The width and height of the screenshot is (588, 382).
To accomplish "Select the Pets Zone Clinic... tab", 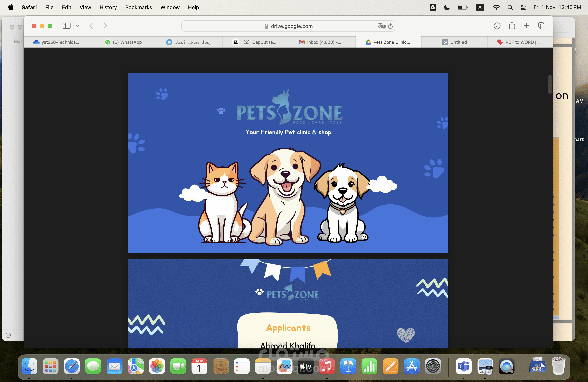I will [x=388, y=42].
